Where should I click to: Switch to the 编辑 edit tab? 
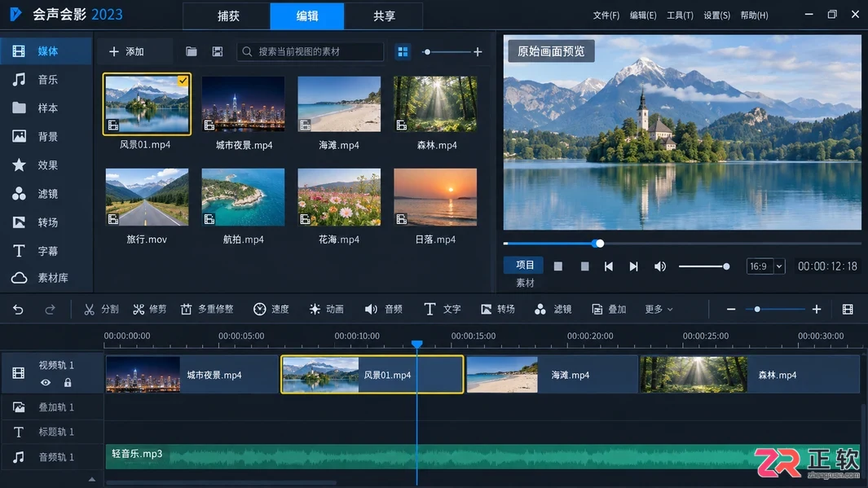click(x=307, y=16)
